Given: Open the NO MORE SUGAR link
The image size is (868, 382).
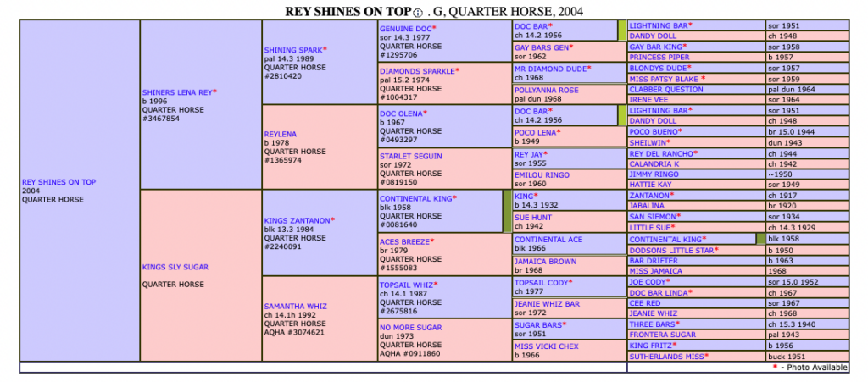Looking at the screenshot, I should (411, 327).
